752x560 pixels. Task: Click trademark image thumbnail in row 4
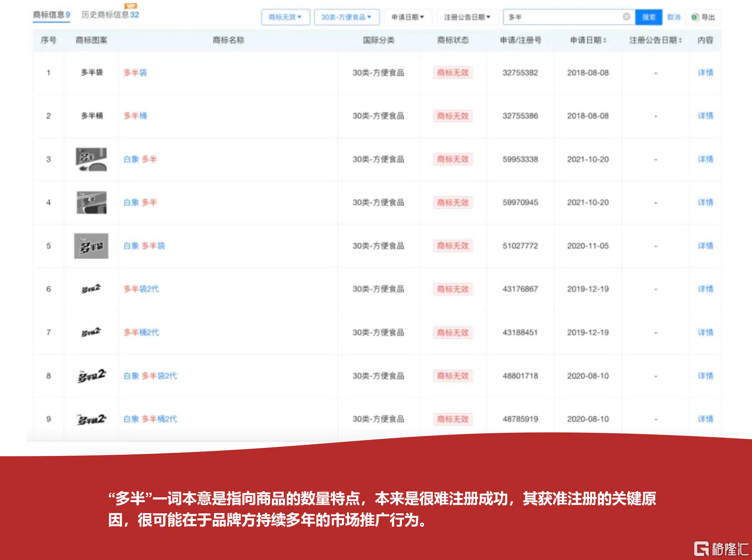point(91,203)
